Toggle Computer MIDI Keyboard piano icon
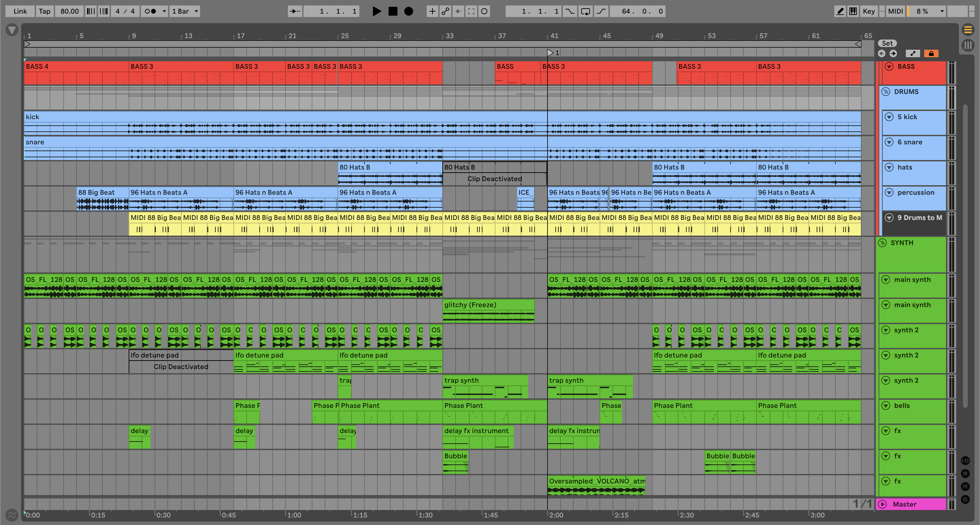This screenshot has width=980, height=525. (x=853, y=11)
